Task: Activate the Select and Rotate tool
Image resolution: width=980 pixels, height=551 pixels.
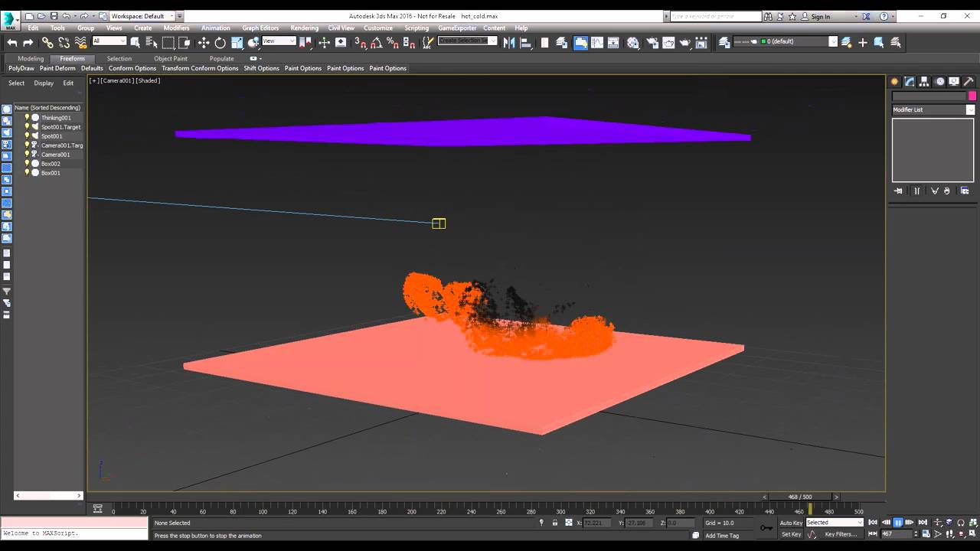Action: click(220, 43)
